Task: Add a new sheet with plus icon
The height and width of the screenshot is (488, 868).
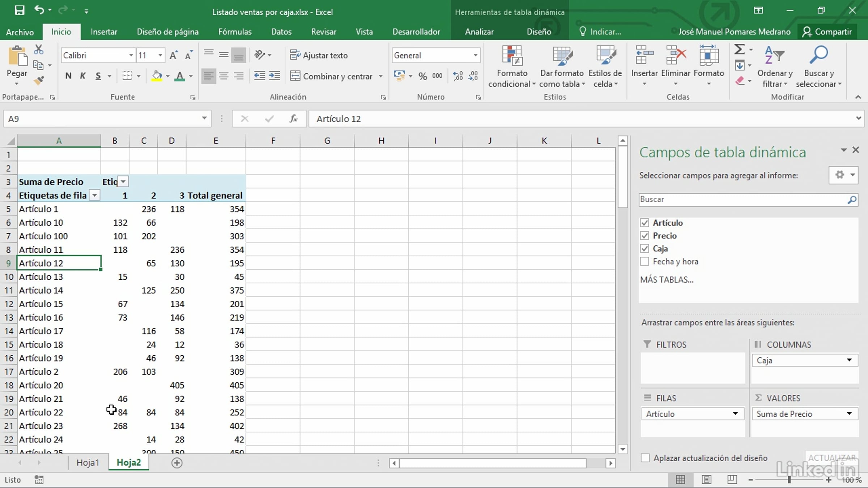Action: click(x=177, y=463)
